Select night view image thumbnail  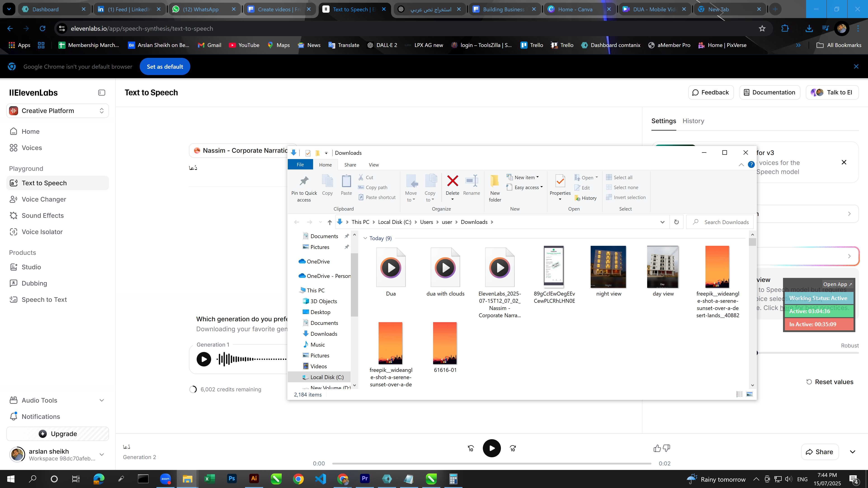[x=608, y=267]
